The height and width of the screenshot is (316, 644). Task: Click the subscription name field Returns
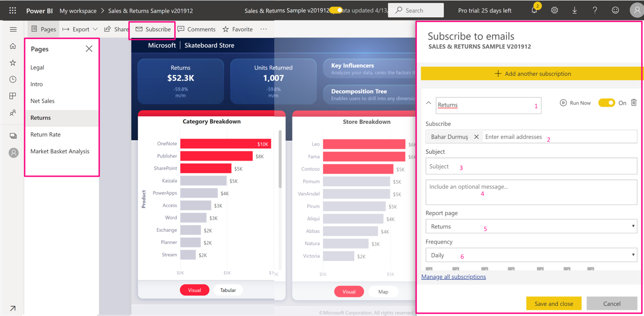click(x=488, y=105)
